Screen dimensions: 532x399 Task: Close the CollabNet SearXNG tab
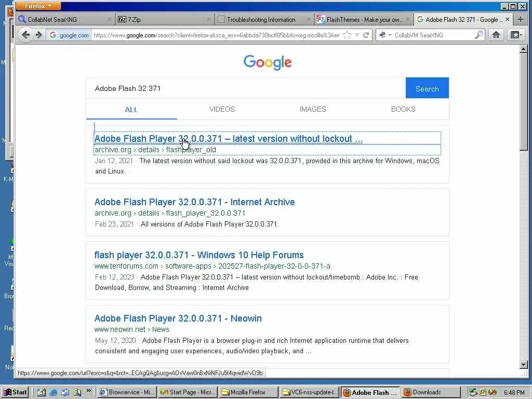[x=109, y=19]
